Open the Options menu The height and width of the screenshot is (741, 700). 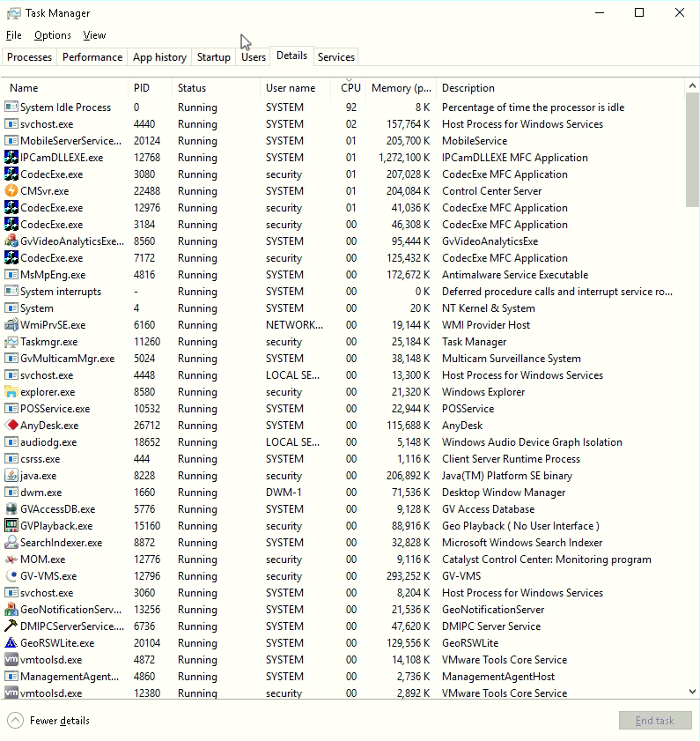tap(53, 35)
